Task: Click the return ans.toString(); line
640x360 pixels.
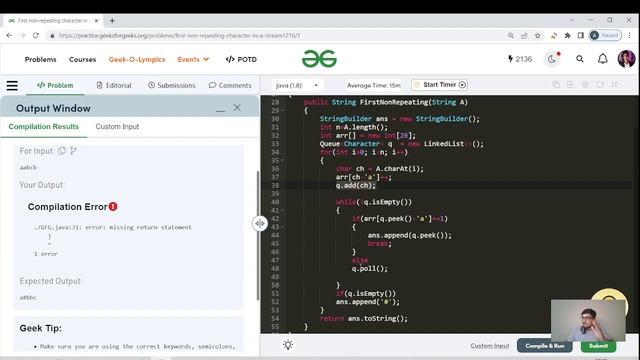Action: [364, 318]
